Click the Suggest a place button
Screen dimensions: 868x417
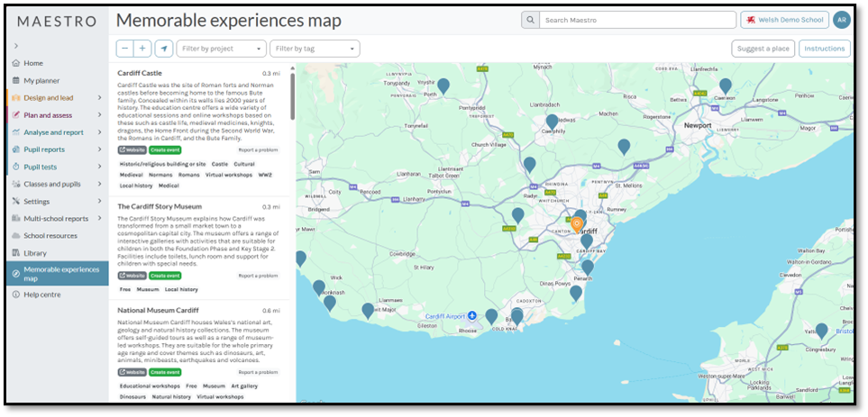click(x=763, y=49)
